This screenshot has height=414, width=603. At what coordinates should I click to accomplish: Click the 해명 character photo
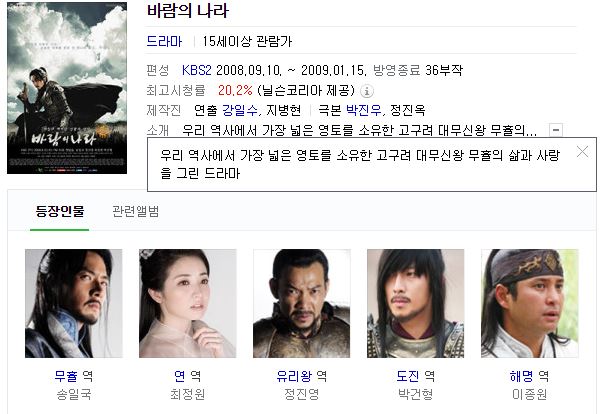click(x=530, y=303)
